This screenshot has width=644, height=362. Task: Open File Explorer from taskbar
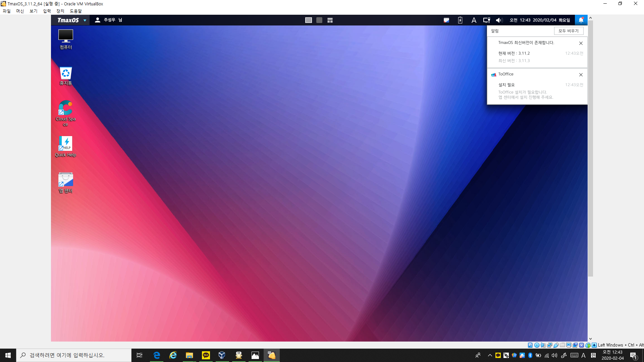pos(190,355)
